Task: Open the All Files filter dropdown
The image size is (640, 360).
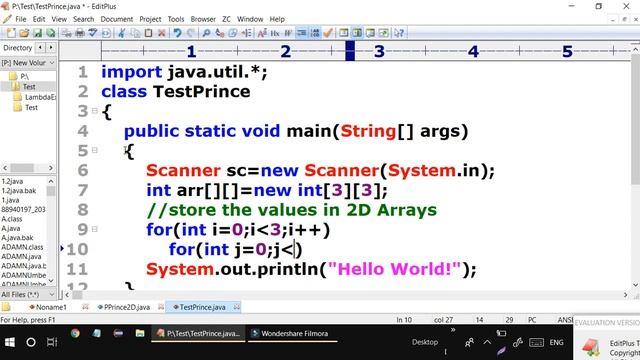Action: pyautogui.click(x=28, y=294)
